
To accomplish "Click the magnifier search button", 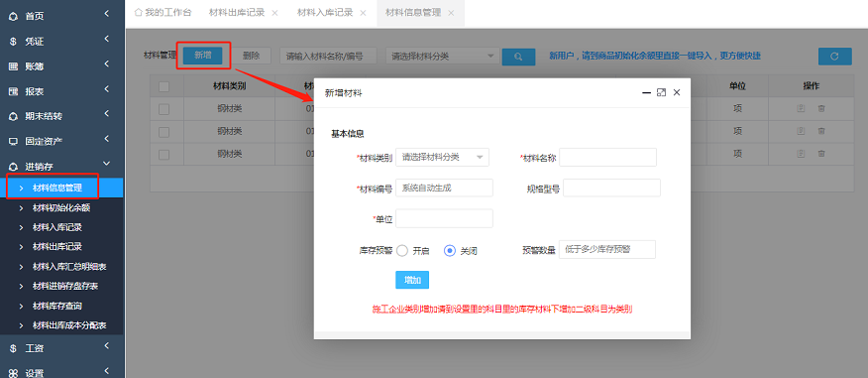I will 518,57.
